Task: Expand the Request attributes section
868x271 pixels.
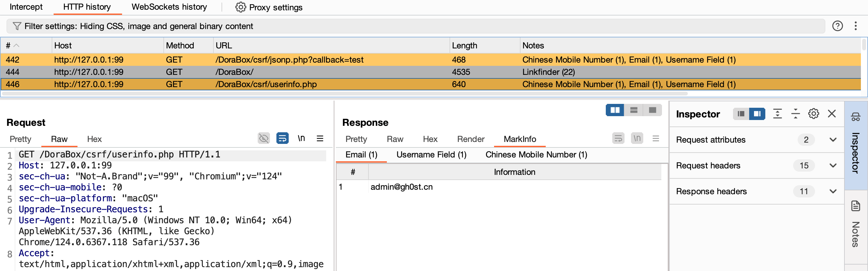Action: [832, 140]
